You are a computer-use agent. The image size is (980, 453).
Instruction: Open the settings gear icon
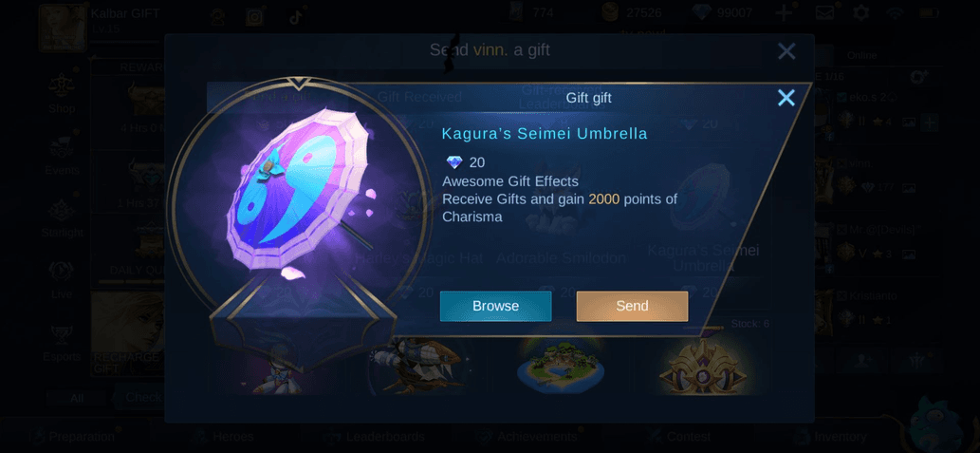861,12
